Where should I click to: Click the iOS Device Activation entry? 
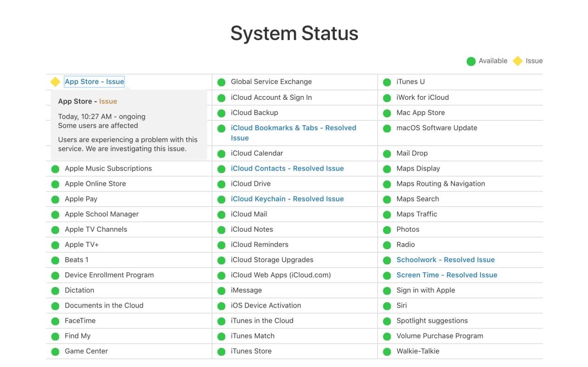pyautogui.click(x=266, y=305)
